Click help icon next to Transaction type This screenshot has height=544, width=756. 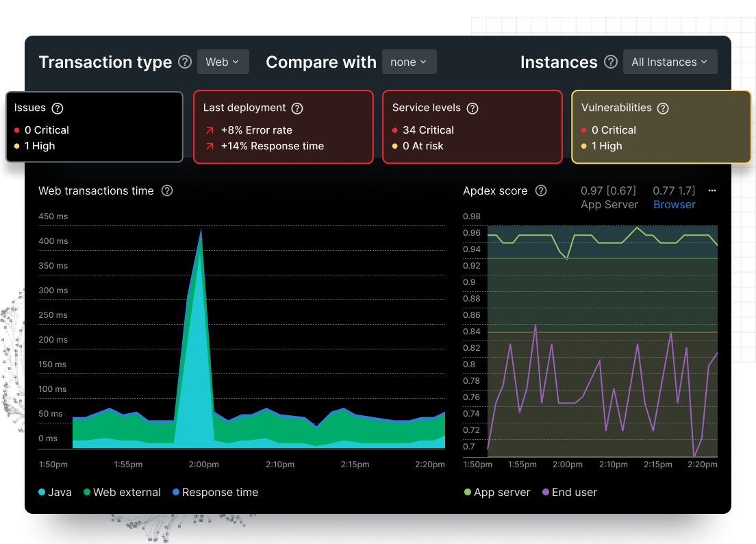coord(185,62)
